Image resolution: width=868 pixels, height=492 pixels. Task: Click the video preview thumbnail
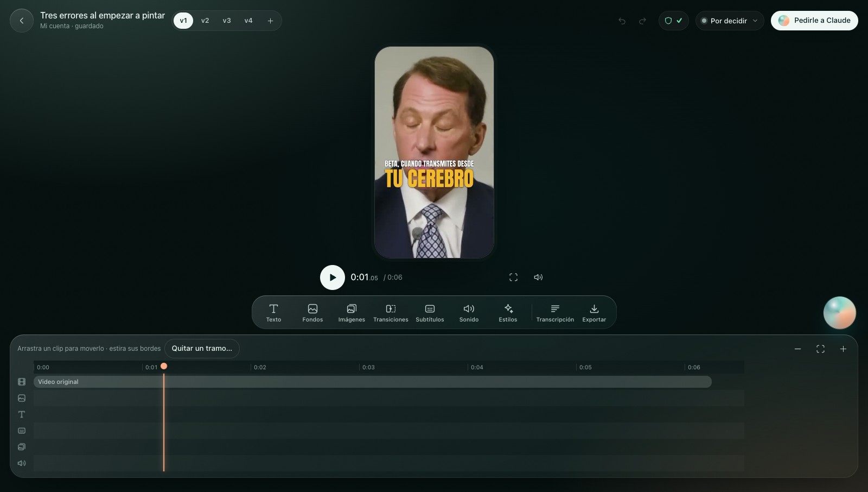click(434, 152)
